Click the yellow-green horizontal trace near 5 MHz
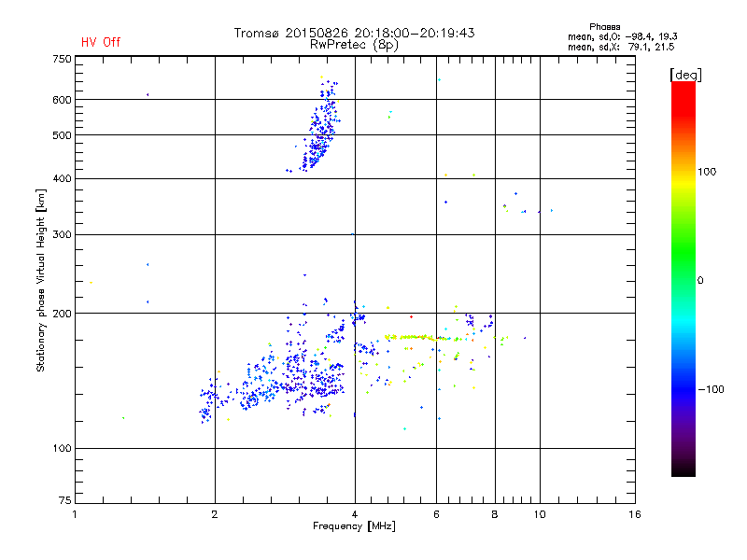Screen dimensions: 747x560 pos(416,338)
